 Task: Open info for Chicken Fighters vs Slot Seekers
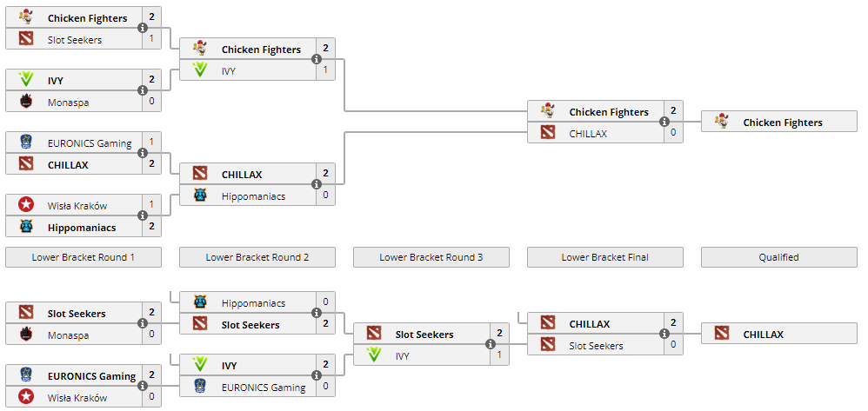[x=143, y=28]
